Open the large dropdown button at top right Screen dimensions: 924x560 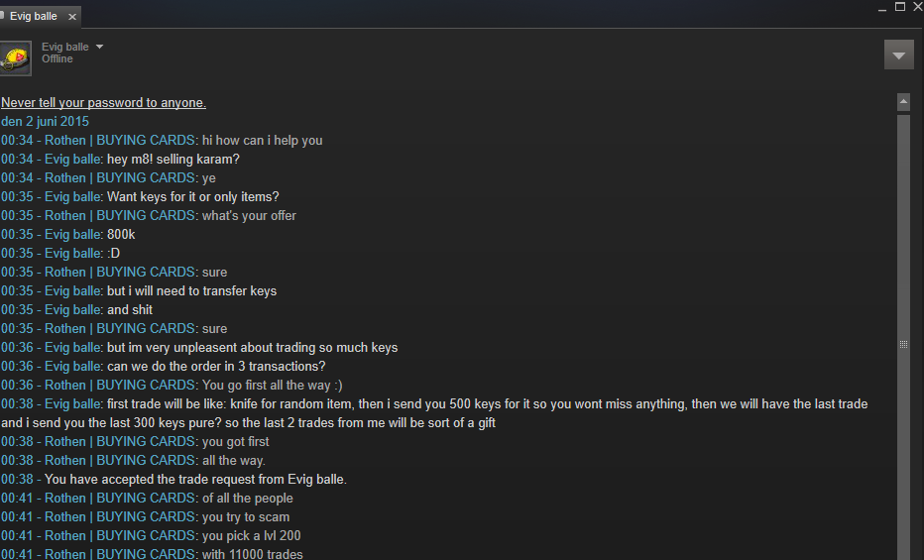tap(898, 56)
